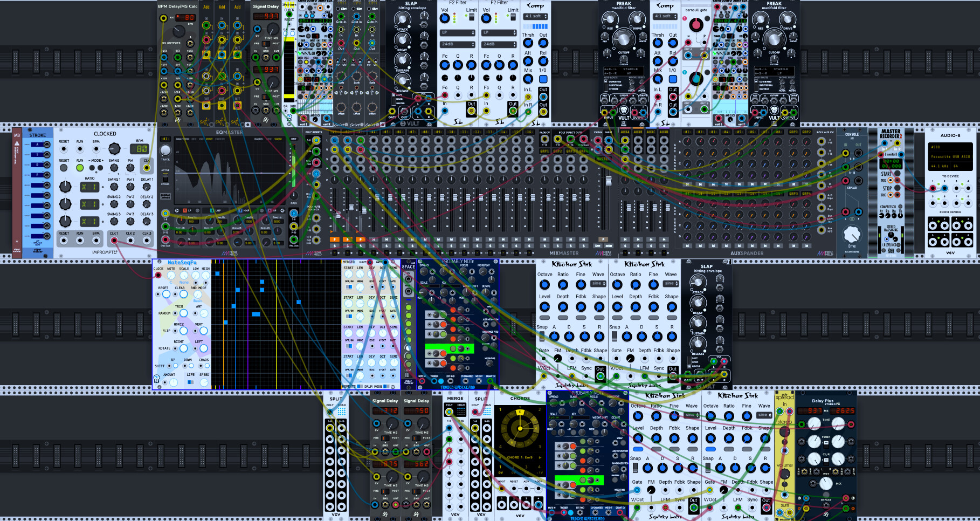Click the RESET button on Clocked

pos(64,168)
